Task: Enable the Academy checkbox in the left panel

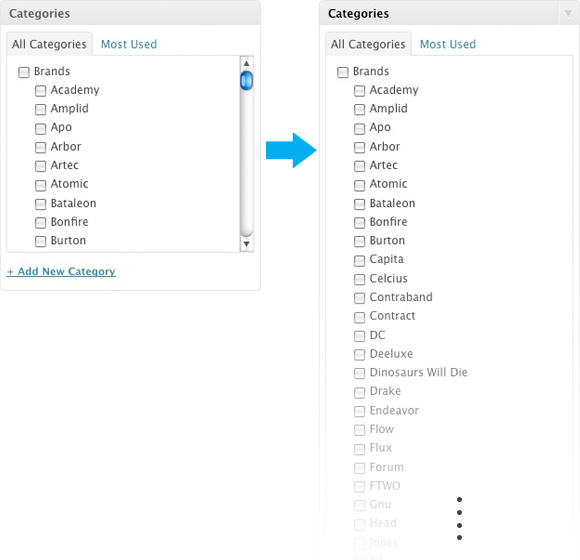Action: [x=40, y=91]
